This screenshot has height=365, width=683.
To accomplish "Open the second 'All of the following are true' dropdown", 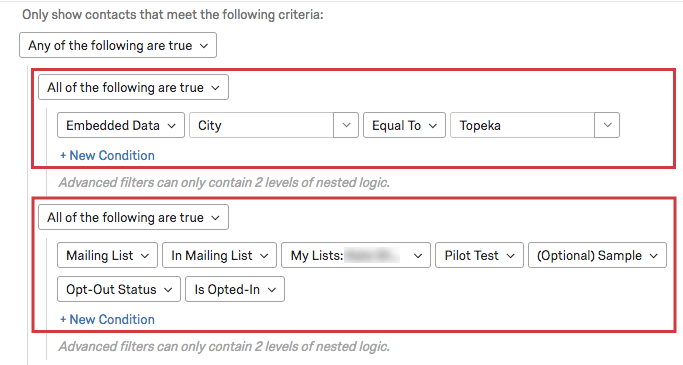I will tap(133, 217).
